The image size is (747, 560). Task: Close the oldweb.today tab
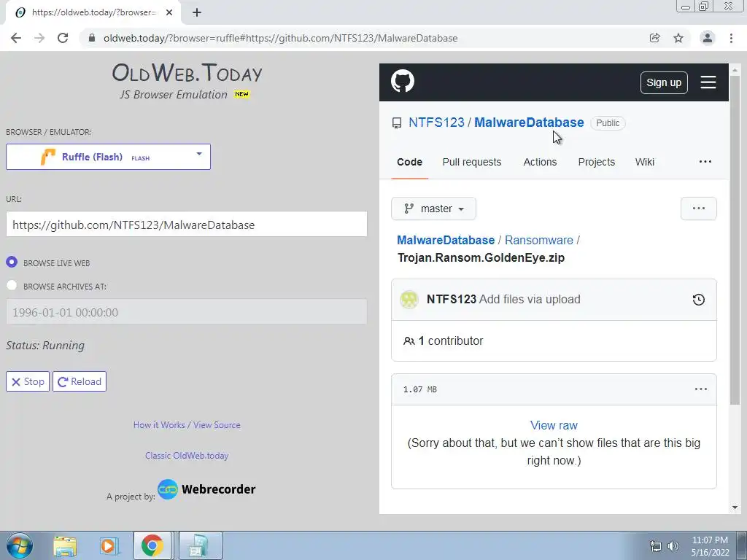[169, 13]
